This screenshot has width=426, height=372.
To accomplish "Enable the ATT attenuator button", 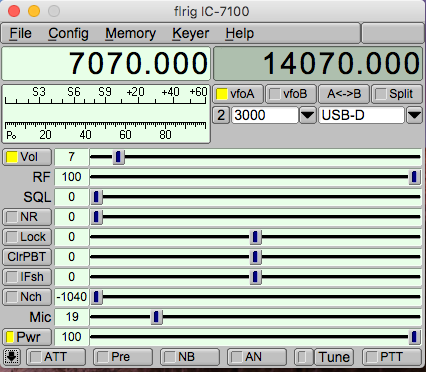I will tap(56, 357).
